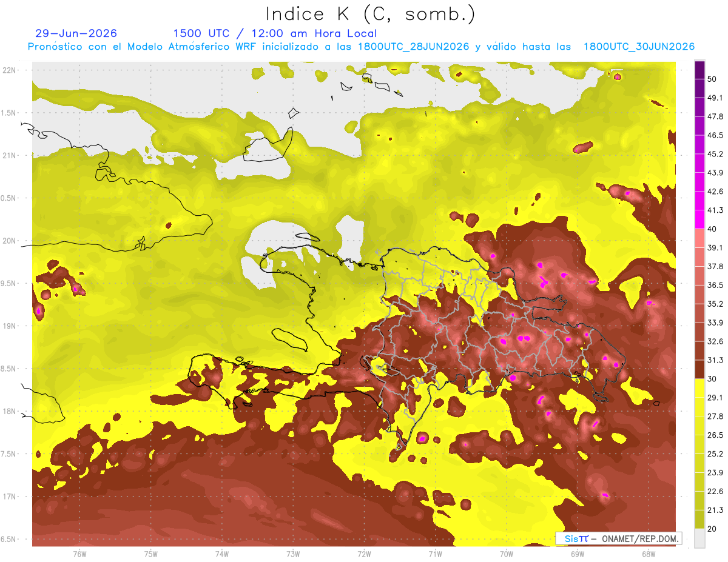Click the "72W" longitude label

(364, 554)
